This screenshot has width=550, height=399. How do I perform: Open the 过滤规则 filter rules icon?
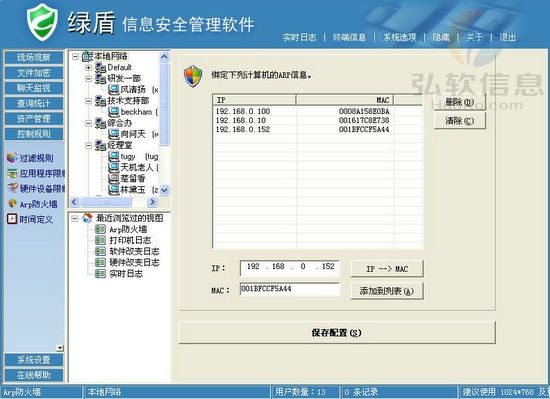[x=12, y=158]
